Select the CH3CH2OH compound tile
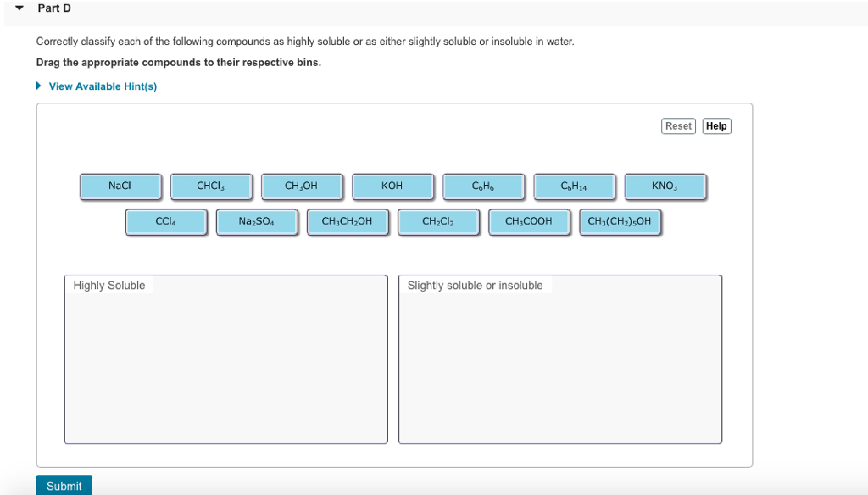The height and width of the screenshot is (495, 868). point(348,221)
